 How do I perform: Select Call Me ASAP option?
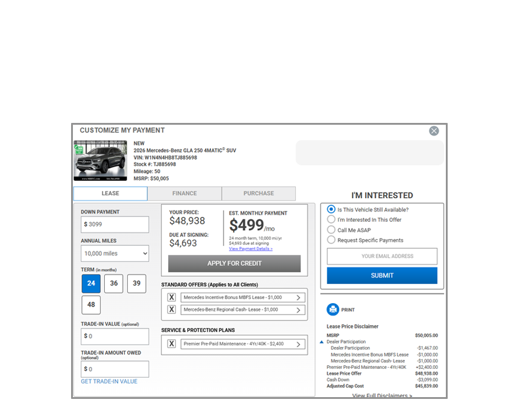click(331, 230)
